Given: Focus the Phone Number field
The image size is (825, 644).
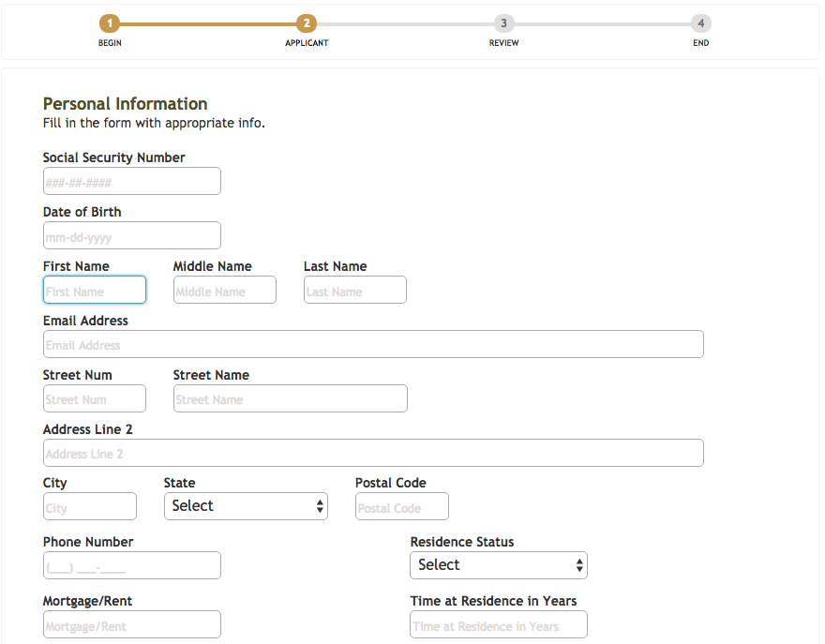Looking at the screenshot, I should click(x=132, y=565).
